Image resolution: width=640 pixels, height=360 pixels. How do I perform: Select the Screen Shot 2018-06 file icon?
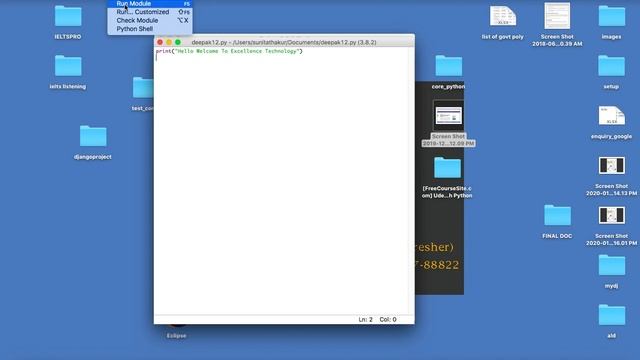coord(557,16)
